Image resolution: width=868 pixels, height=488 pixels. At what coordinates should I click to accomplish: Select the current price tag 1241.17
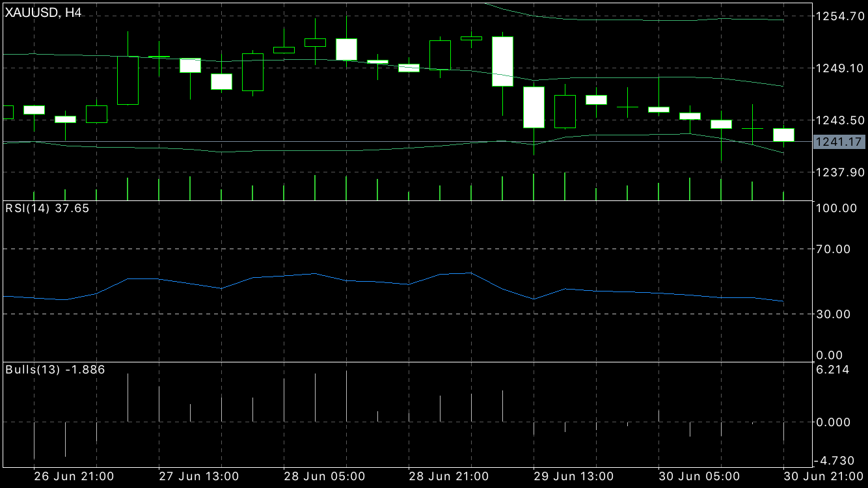(840, 142)
